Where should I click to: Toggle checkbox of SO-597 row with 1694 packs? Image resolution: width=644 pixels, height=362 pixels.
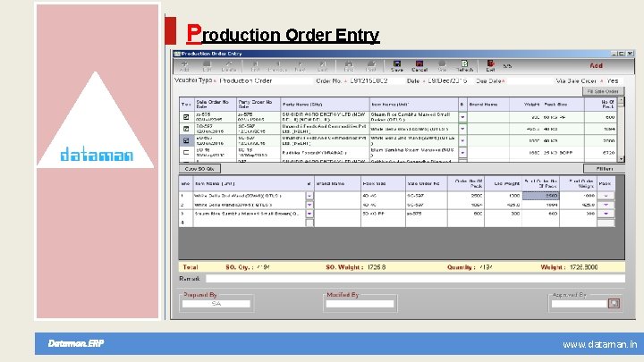tap(186, 129)
